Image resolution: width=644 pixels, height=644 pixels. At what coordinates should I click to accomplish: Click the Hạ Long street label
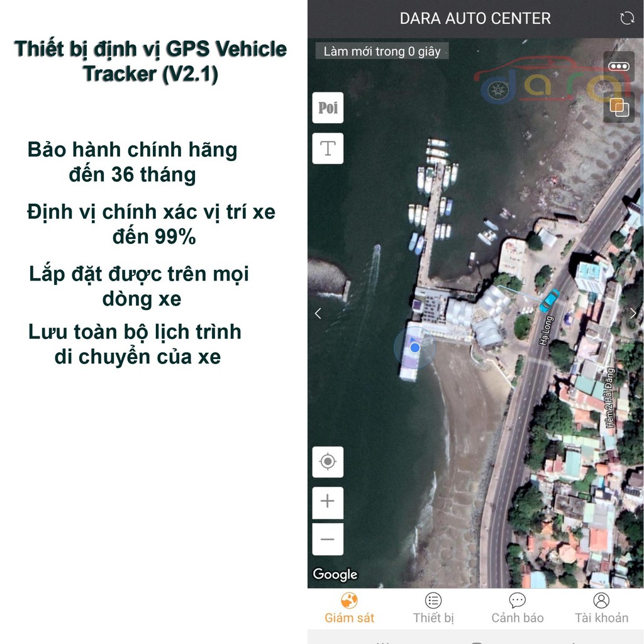(x=546, y=330)
